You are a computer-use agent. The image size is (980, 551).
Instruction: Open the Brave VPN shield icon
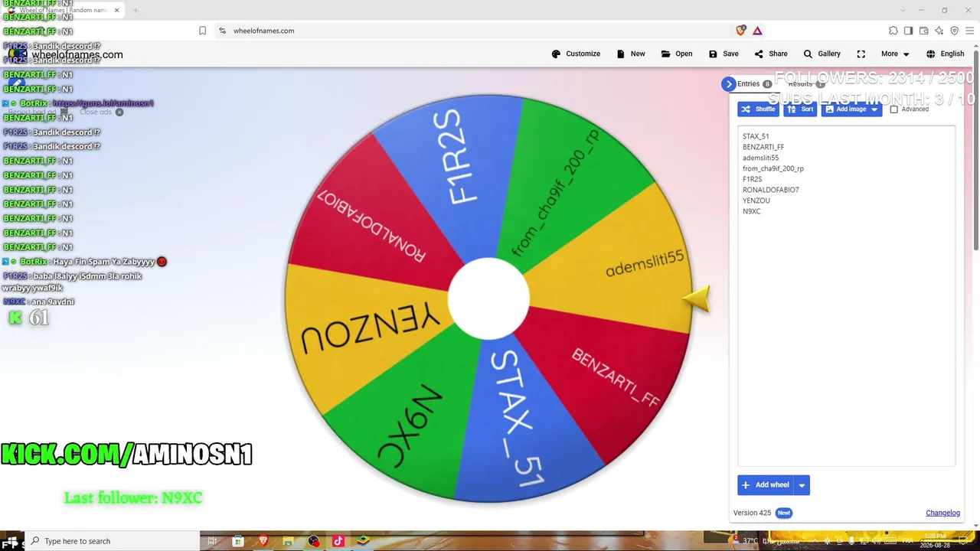click(954, 31)
